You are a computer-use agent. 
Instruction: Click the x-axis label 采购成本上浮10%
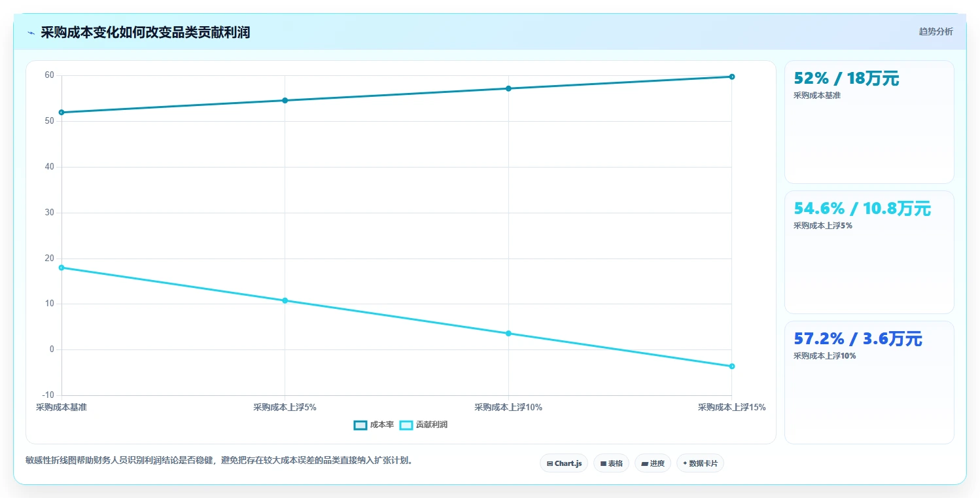508,407
